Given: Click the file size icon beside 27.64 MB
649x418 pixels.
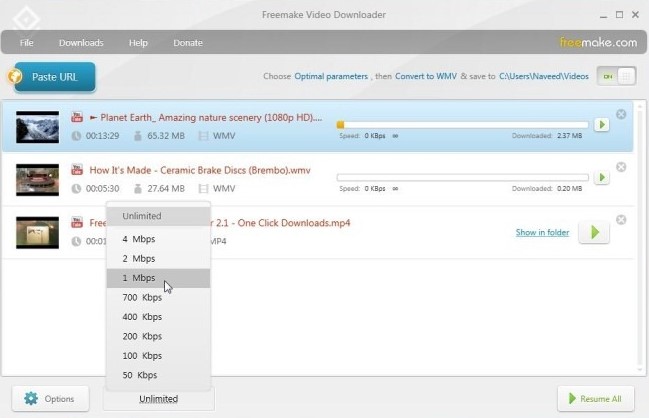Looking at the screenshot, I should (138, 189).
